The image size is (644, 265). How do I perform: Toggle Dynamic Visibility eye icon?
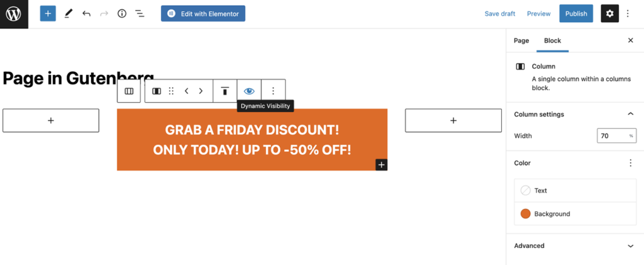[x=249, y=91]
